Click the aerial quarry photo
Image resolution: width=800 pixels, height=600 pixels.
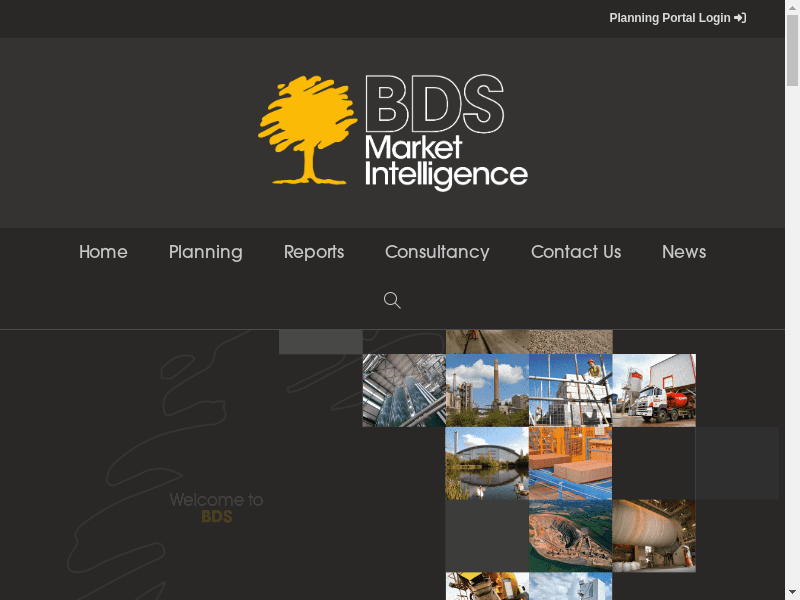click(570, 536)
